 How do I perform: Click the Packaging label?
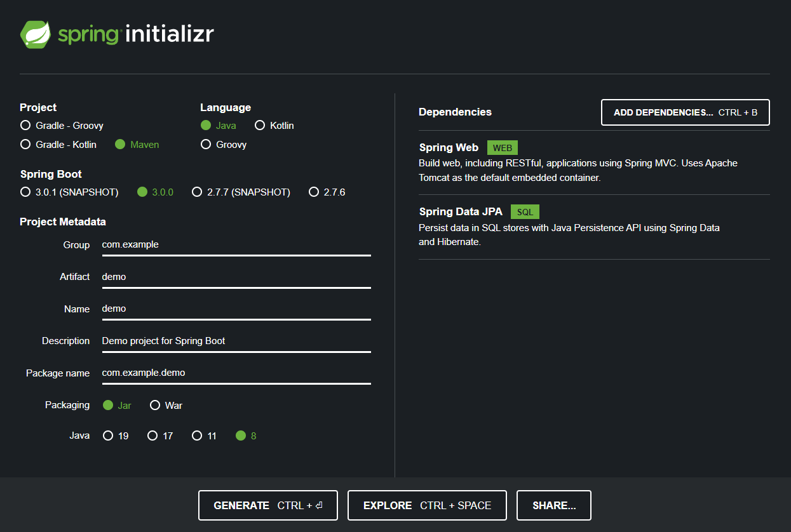(67, 405)
